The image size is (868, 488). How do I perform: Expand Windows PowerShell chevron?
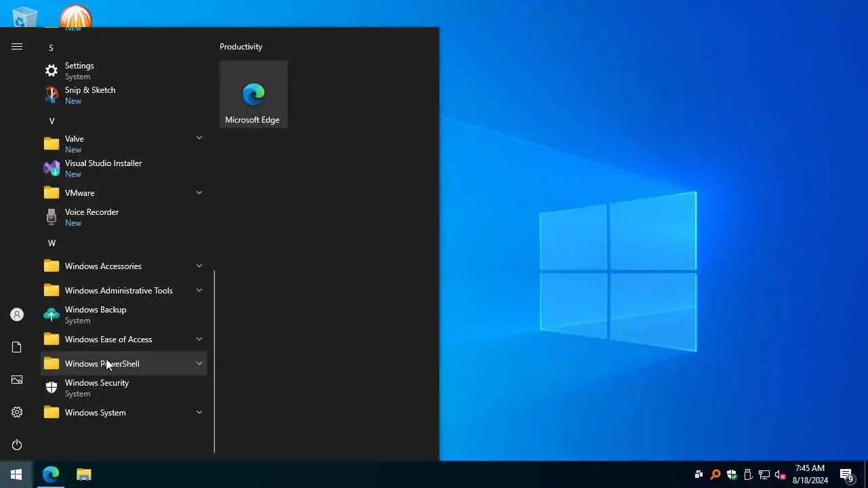click(x=199, y=363)
